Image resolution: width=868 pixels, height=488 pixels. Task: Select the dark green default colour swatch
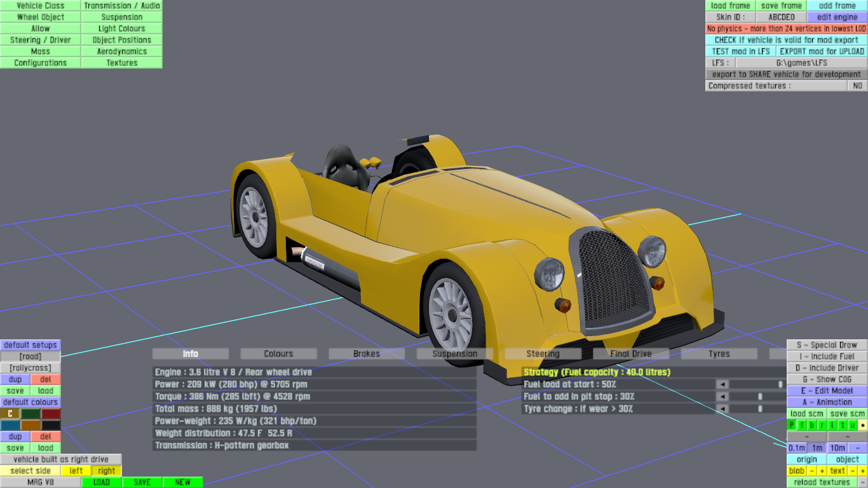tap(31, 414)
